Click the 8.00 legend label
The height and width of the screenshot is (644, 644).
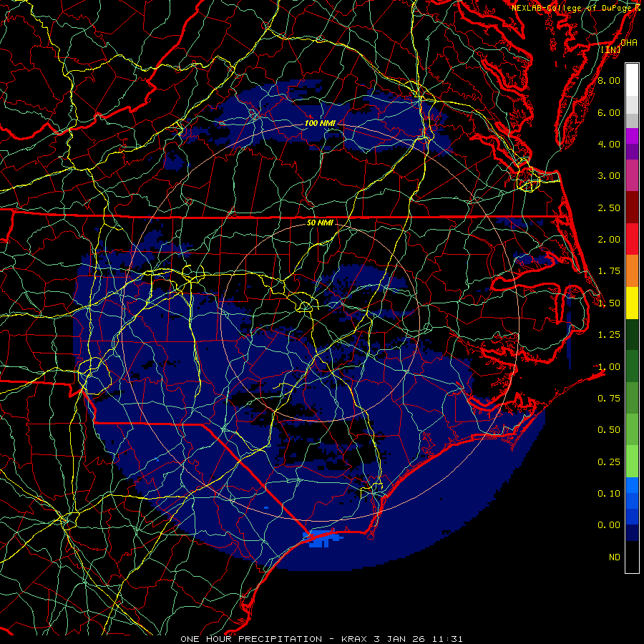(x=609, y=80)
